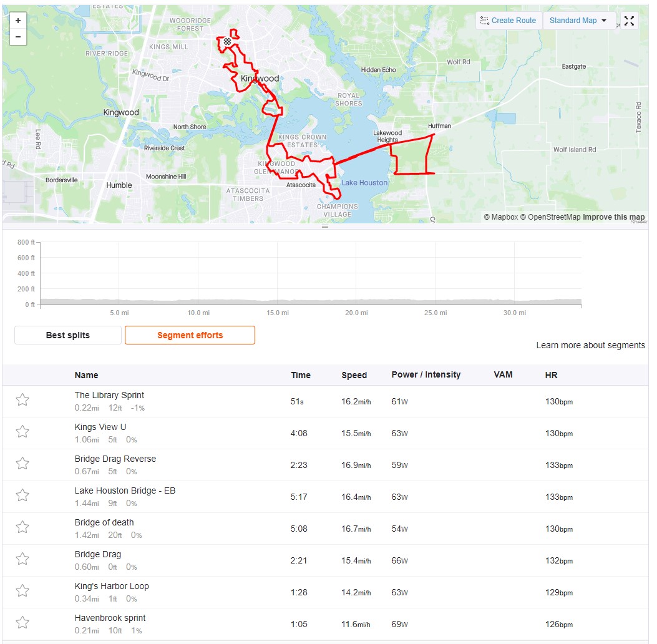Zoom in on the map
This screenshot has width=657, height=644.
pos(18,21)
